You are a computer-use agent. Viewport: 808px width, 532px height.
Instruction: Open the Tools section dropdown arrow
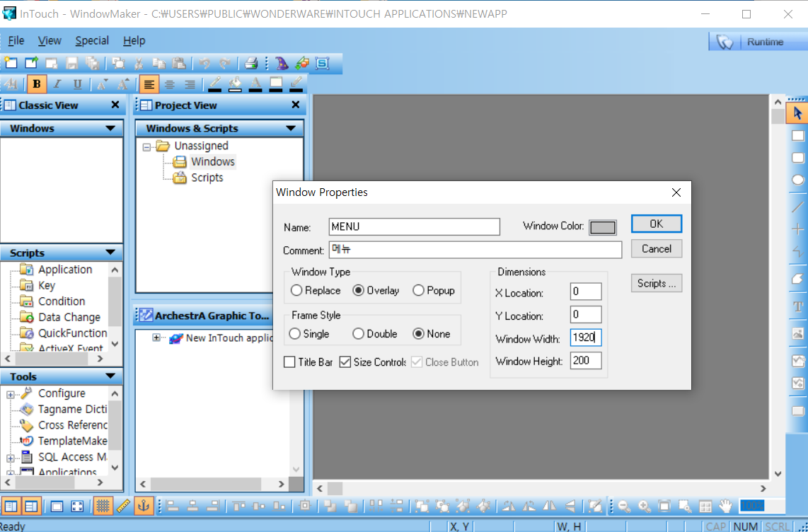pos(110,376)
